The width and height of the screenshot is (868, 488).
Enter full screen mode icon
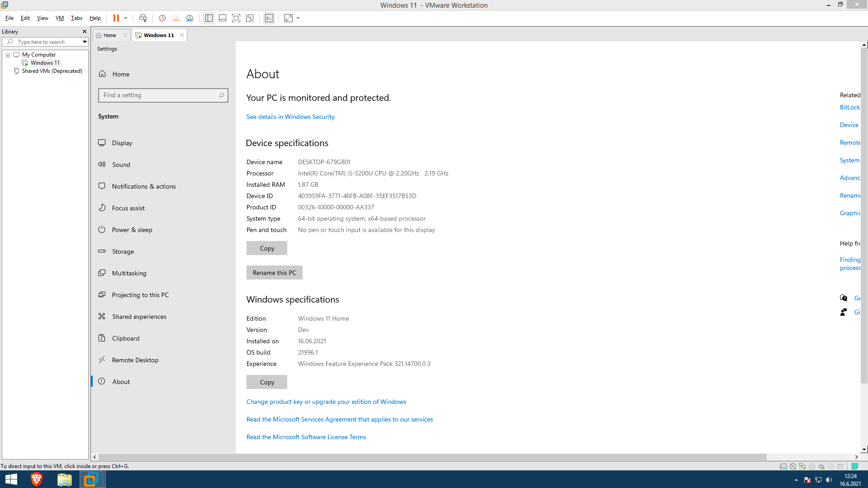[236, 18]
